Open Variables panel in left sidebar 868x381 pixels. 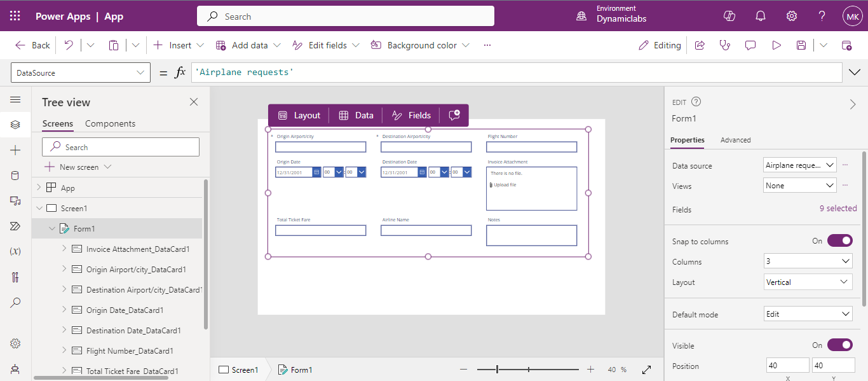coord(15,251)
